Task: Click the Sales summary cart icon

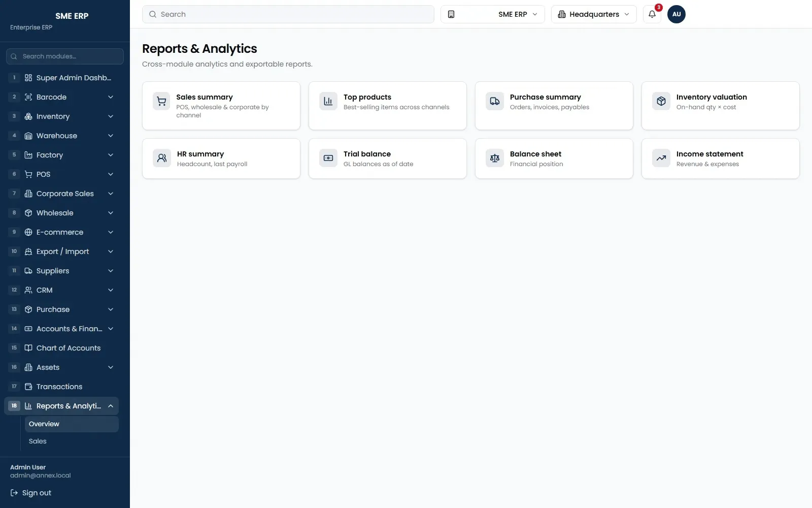Action: tap(161, 101)
